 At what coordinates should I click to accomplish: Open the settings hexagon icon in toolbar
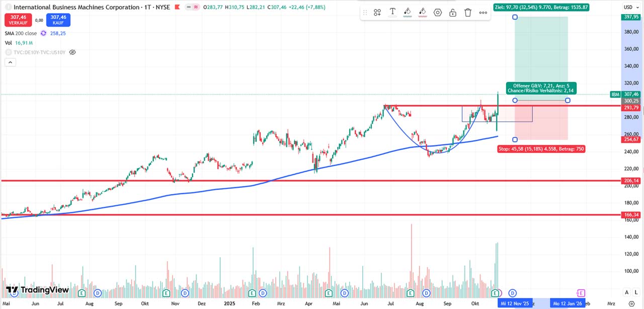click(438, 13)
